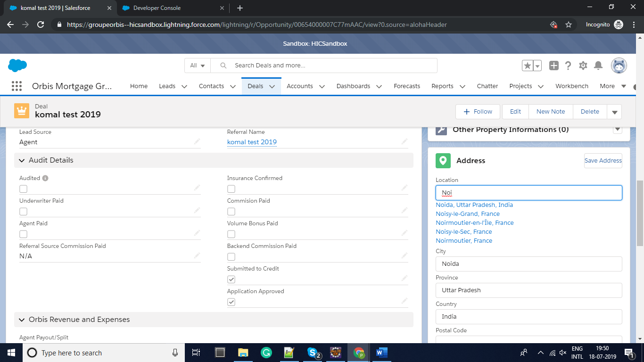Click the Salesforce cloud logo
Image resolution: width=644 pixels, height=362 pixels.
pyautogui.click(x=17, y=66)
